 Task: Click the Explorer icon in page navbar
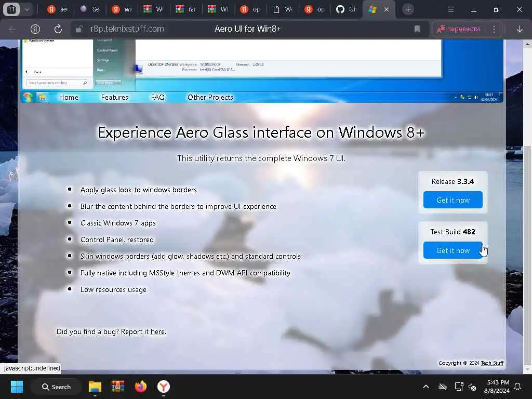pos(43,97)
